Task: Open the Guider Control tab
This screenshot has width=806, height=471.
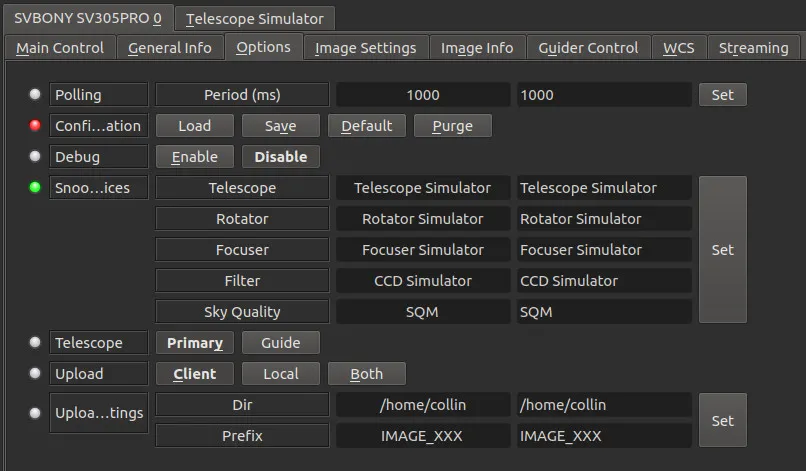Action: pyautogui.click(x=588, y=48)
